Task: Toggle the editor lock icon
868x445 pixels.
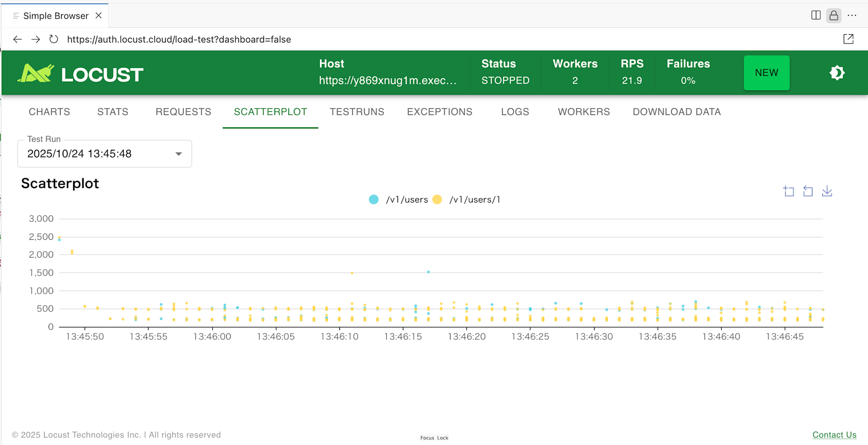Action: pos(833,16)
